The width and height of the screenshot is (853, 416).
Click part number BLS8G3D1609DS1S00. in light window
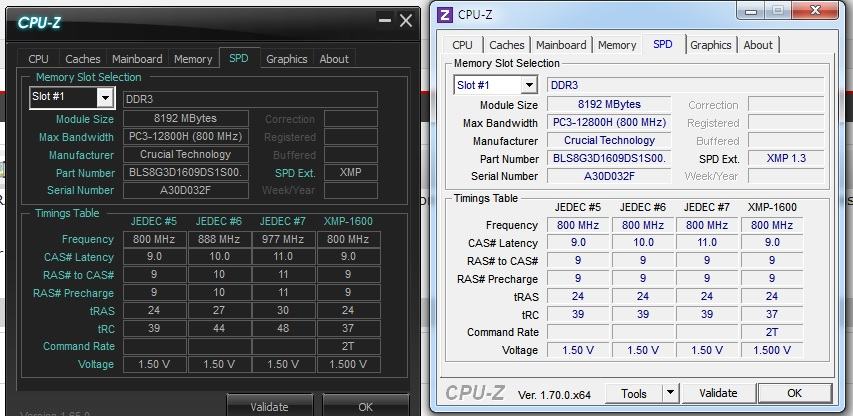609,158
